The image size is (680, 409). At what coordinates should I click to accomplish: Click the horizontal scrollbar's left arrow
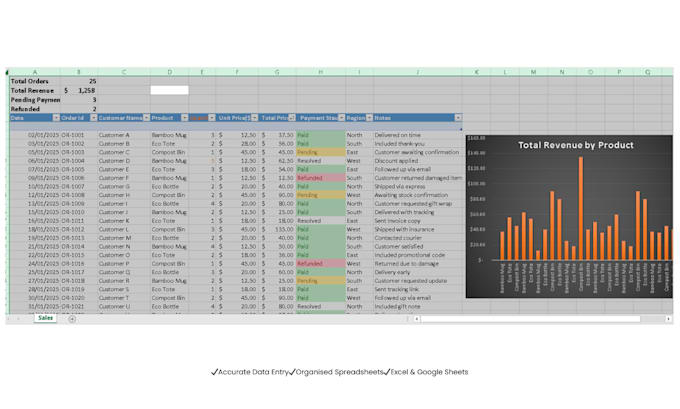pyautogui.click(x=417, y=319)
